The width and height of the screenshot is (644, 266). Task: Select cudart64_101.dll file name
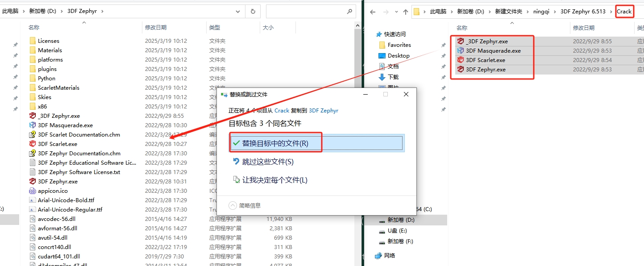pos(59,256)
